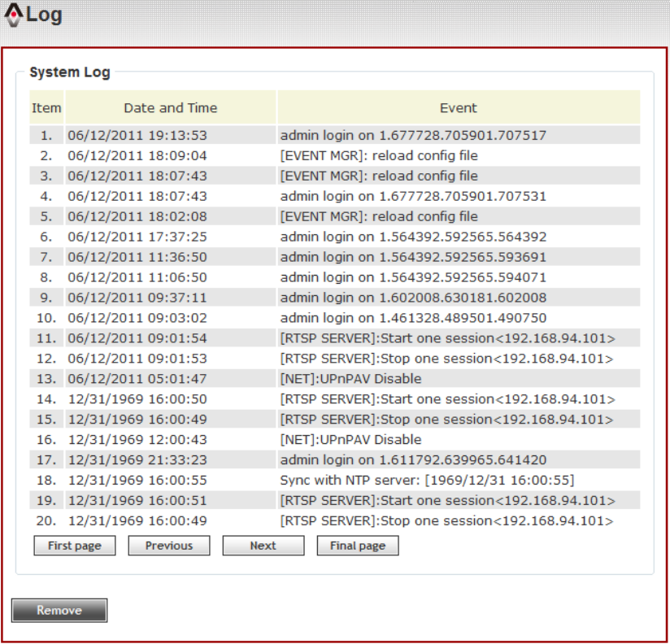Select timestamp 06/12/2011 09:37:11

[137, 298]
